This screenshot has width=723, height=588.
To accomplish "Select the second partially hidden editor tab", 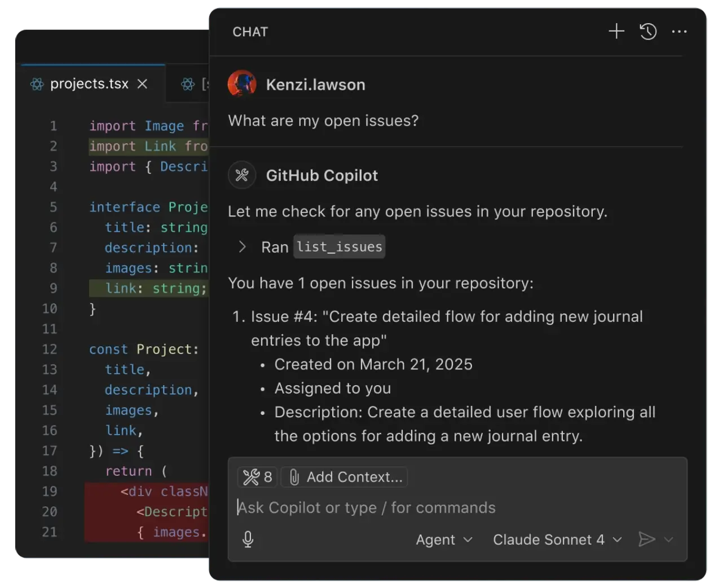I will click(193, 84).
